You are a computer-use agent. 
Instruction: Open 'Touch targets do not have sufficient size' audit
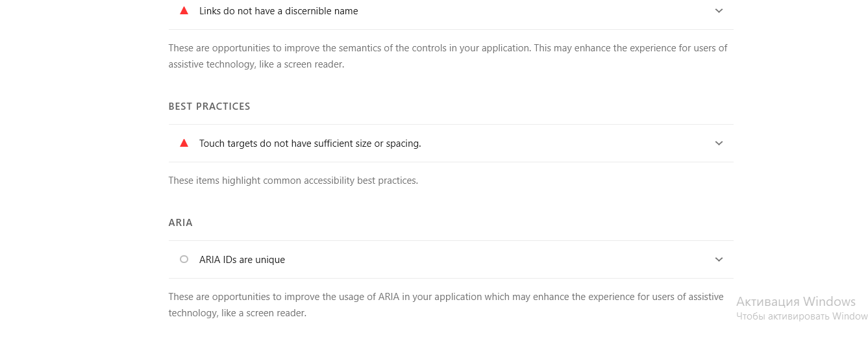point(310,144)
